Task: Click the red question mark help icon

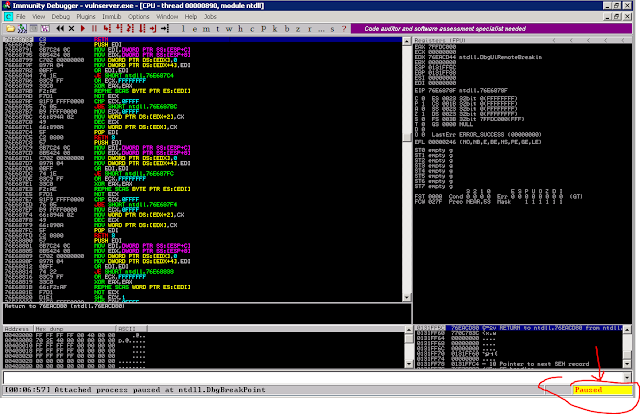Action: [344, 29]
